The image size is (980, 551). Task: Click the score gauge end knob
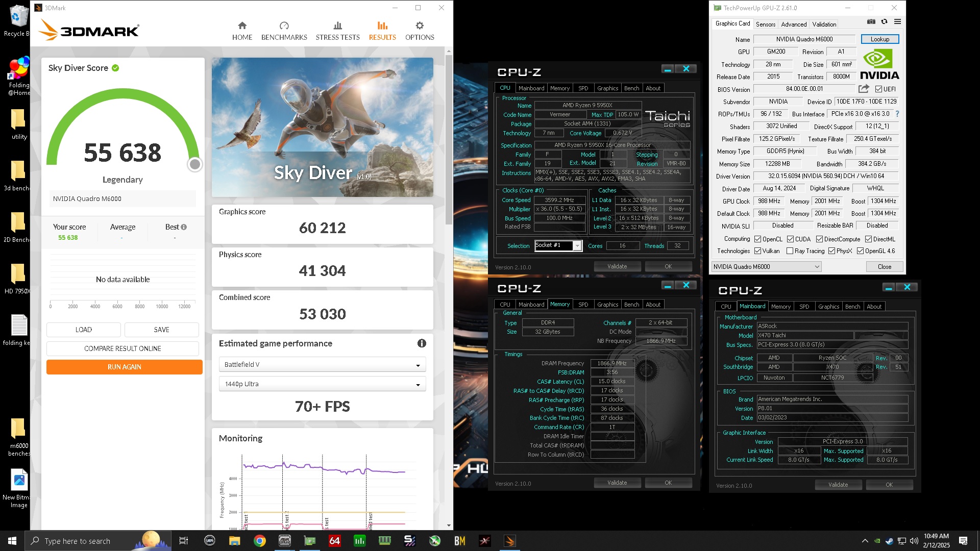(194, 164)
